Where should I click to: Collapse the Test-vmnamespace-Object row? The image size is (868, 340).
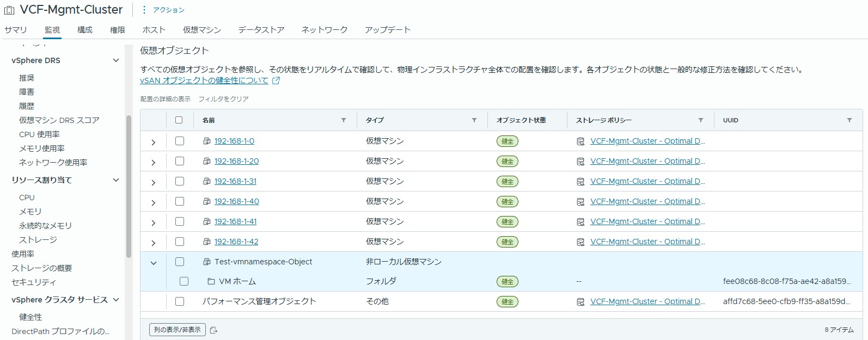tap(154, 263)
